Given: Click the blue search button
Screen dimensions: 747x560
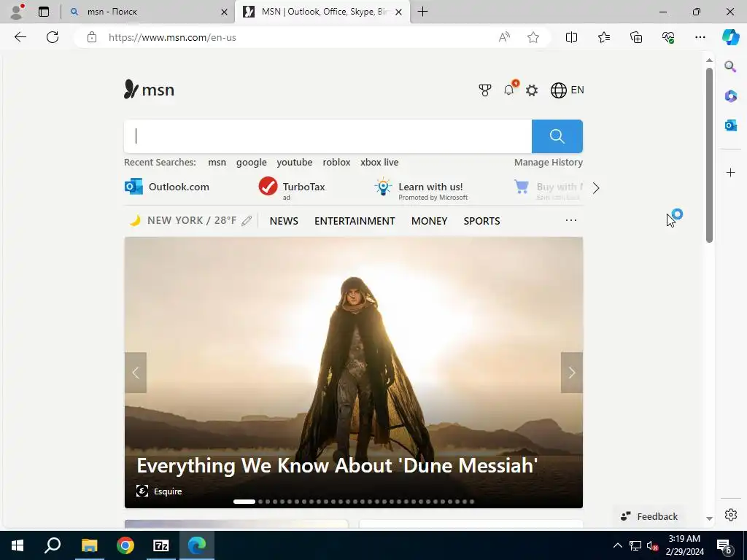Looking at the screenshot, I should [557, 136].
